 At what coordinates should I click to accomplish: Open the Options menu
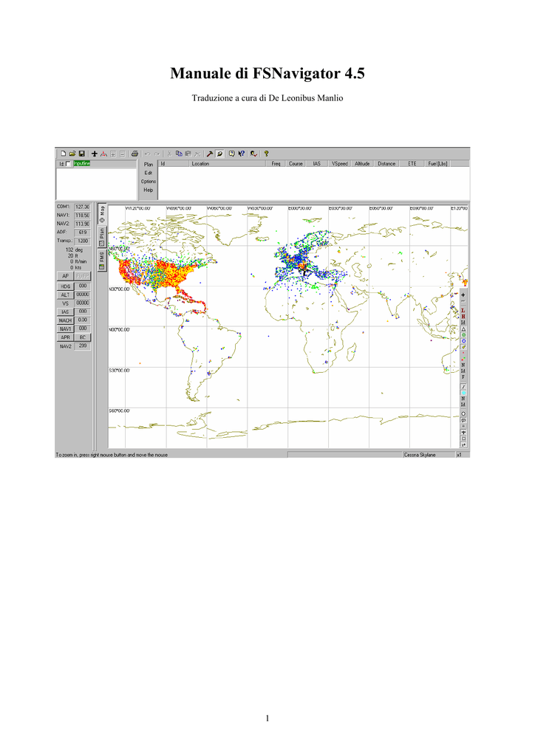pos(149,182)
